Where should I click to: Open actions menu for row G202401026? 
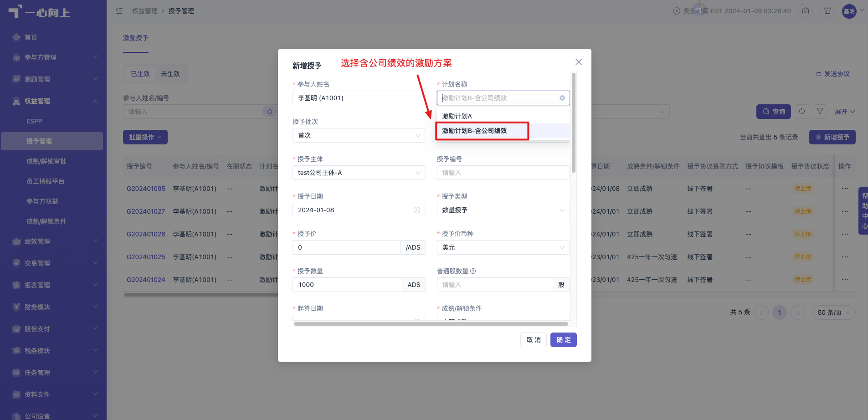(845, 234)
